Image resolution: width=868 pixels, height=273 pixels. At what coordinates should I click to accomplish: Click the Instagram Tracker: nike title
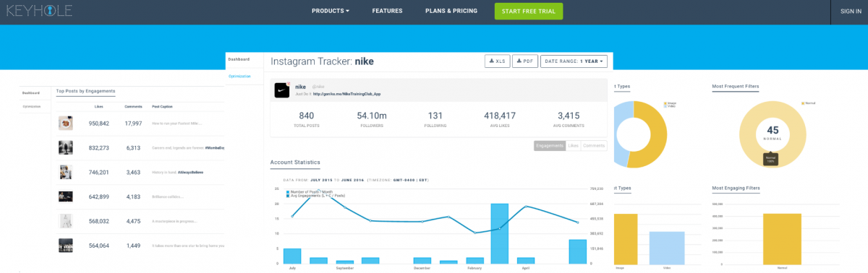[323, 62]
